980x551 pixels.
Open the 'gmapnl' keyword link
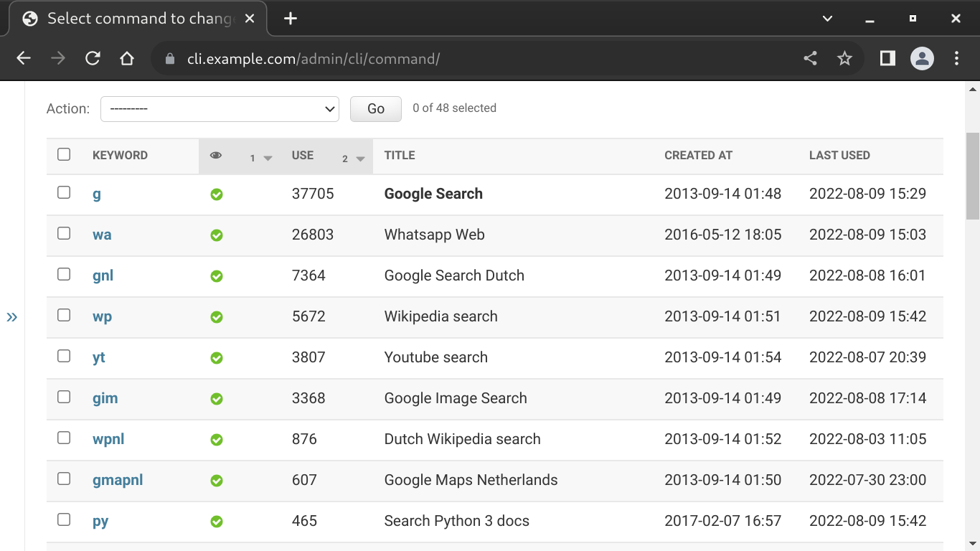pyautogui.click(x=118, y=480)
